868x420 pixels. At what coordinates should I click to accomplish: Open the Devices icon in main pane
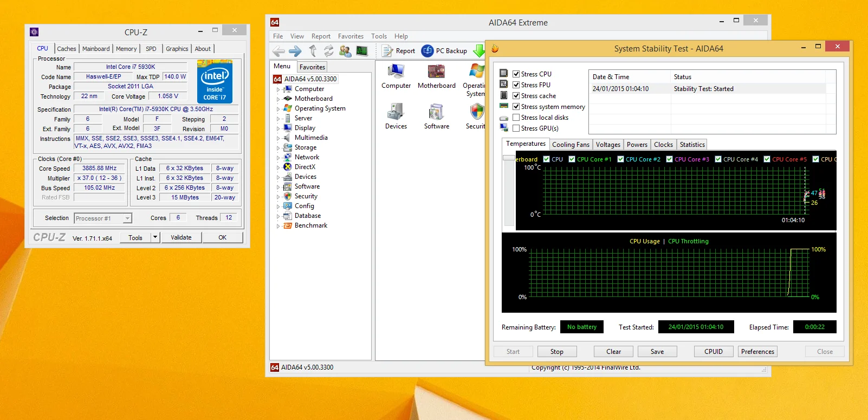tap(396, 117)
